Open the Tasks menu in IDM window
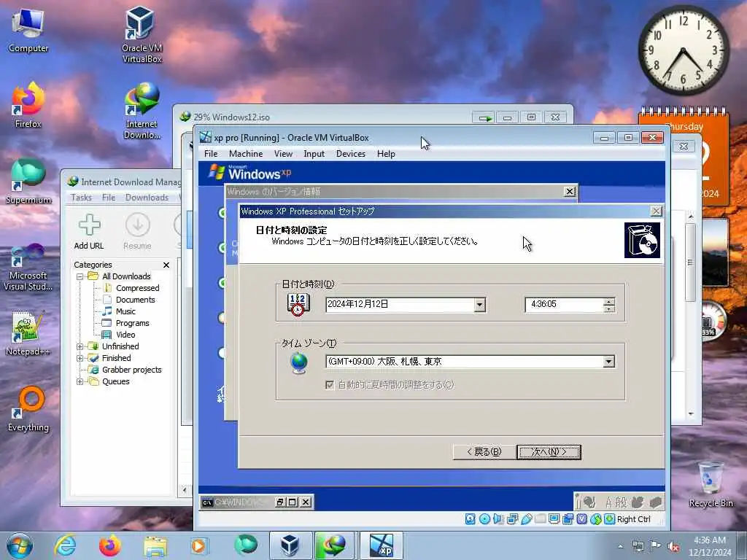This screenshot has height=560, width=747. coord(81,198)
